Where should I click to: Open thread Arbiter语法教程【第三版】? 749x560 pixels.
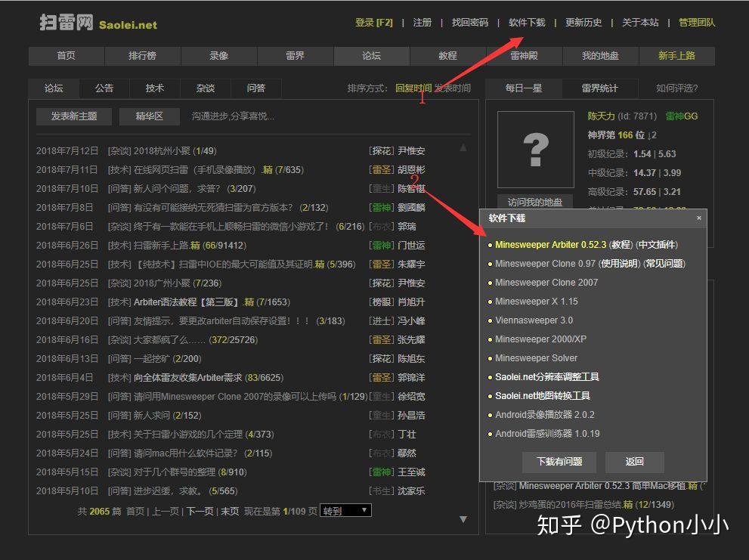pyautogui.click(x=186, y=302)
